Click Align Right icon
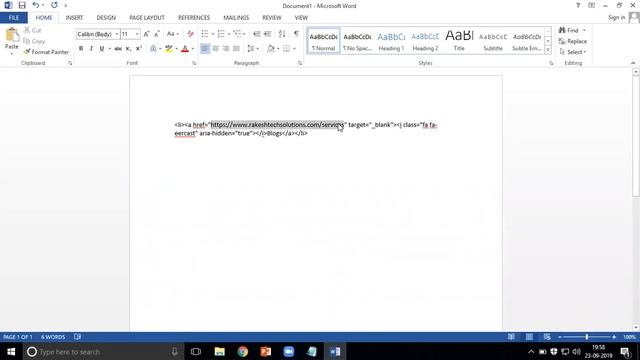The image size is (640, 360). tap(226, 49)
